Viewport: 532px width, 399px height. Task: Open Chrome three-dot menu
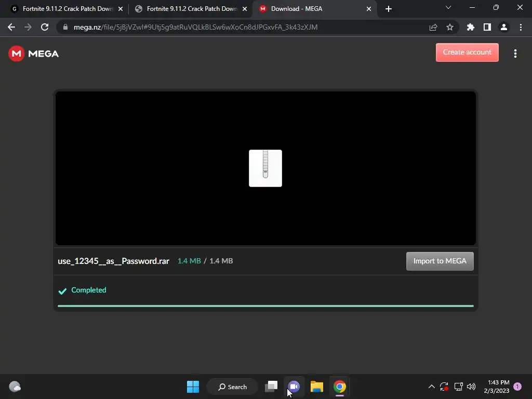521,27
